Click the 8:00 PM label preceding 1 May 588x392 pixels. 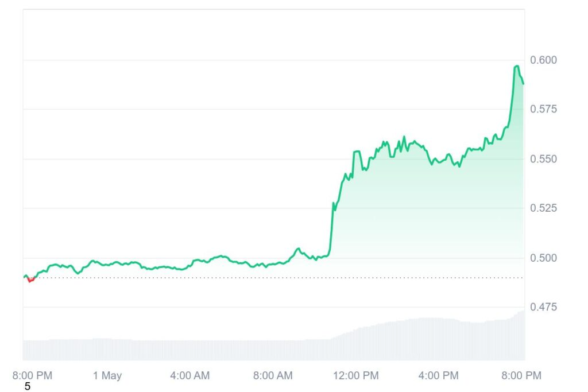point(32,376)
